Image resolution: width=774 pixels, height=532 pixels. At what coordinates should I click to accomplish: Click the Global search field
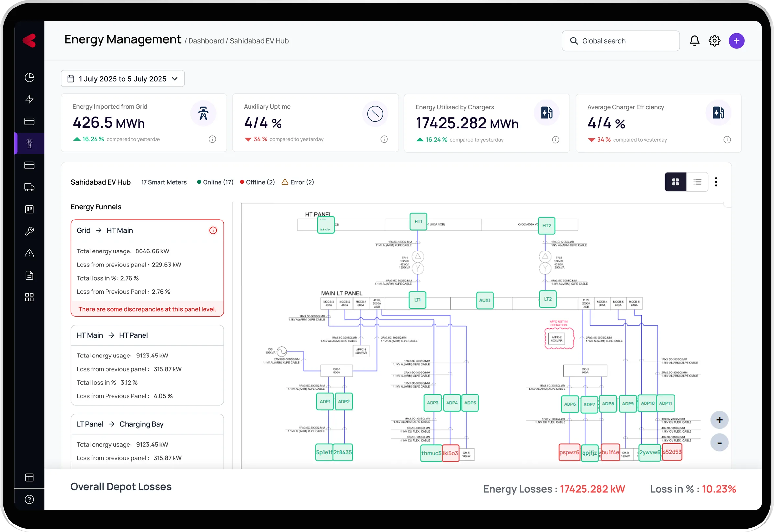pyautogui.click(x=621, y=41)
